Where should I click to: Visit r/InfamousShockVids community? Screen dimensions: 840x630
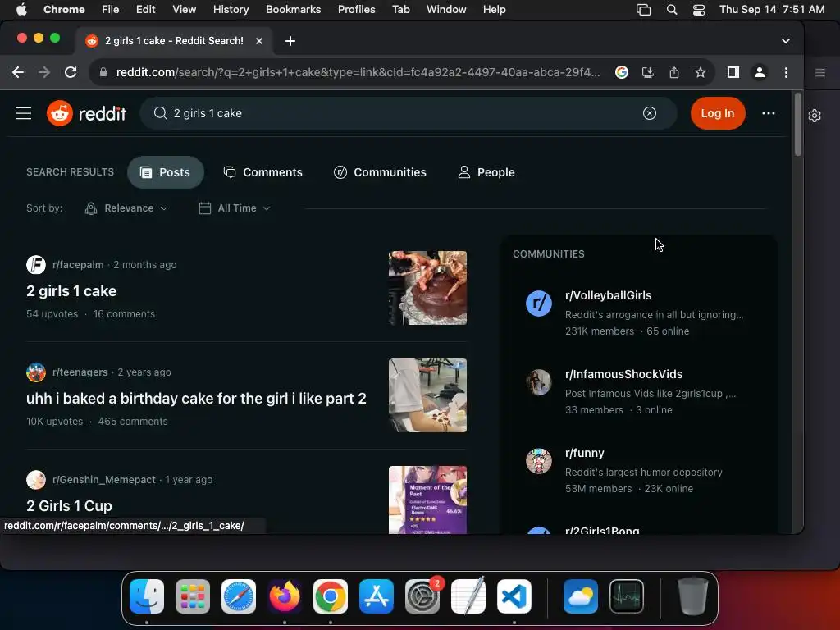623,374
